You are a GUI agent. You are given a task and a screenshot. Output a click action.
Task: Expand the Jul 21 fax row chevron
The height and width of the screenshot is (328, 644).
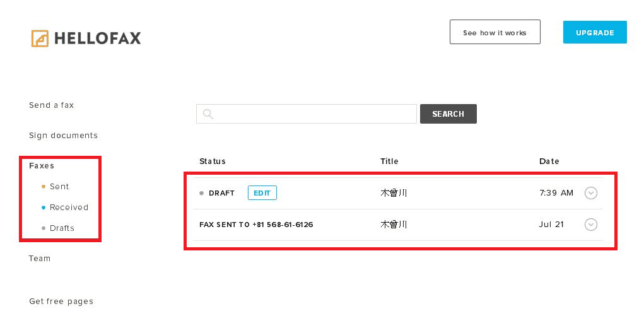[590, 225]
